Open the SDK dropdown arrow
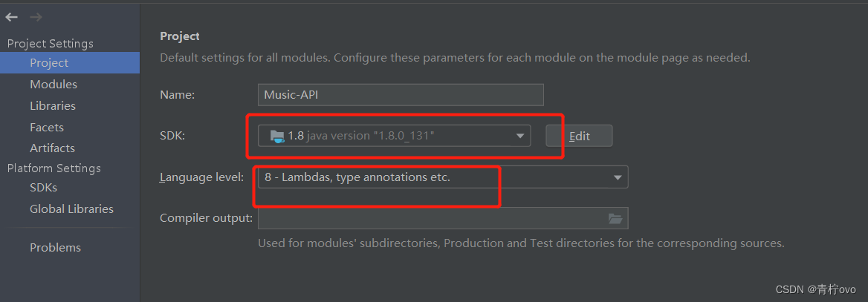This screenshot has height=302, width=868. pos(519,136)
